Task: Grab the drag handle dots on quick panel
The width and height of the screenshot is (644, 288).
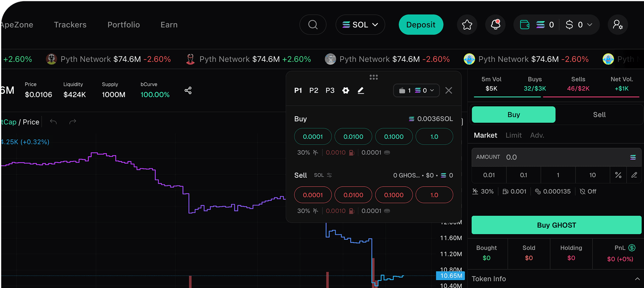Action: [374, 77]
